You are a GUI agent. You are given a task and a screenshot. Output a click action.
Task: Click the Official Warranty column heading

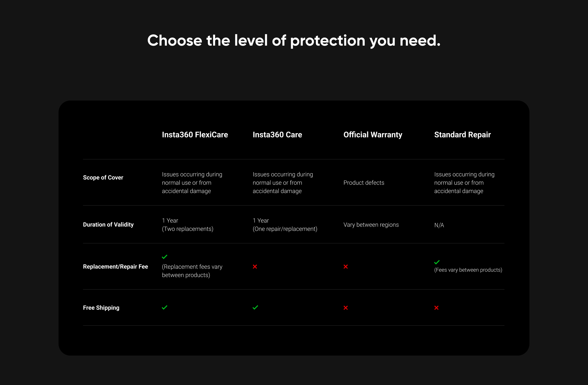tap(373, 135)
